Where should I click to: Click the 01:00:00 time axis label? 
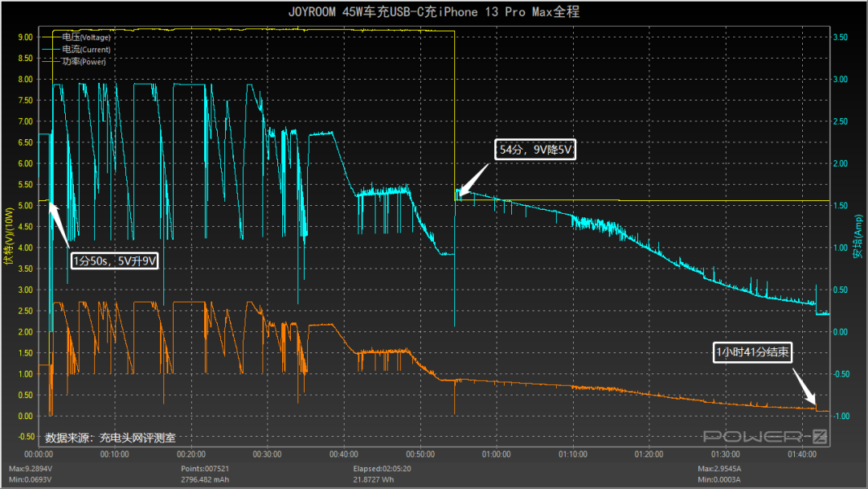pyautogui.click(x=496, y=454)
